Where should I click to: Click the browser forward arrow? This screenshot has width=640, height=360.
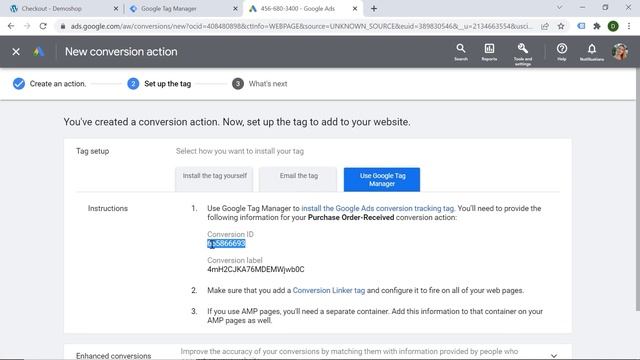click(27, 26)
